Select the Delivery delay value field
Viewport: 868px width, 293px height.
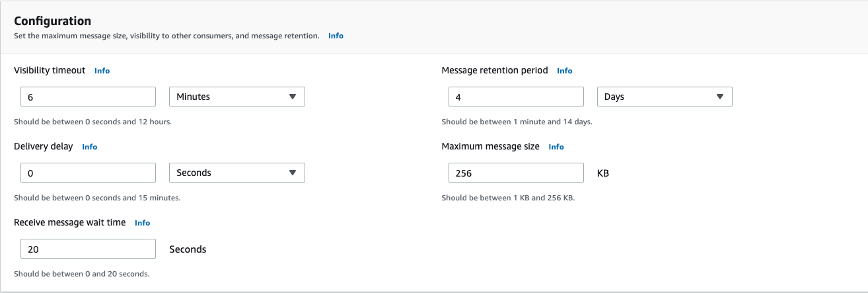click(88, 173)
